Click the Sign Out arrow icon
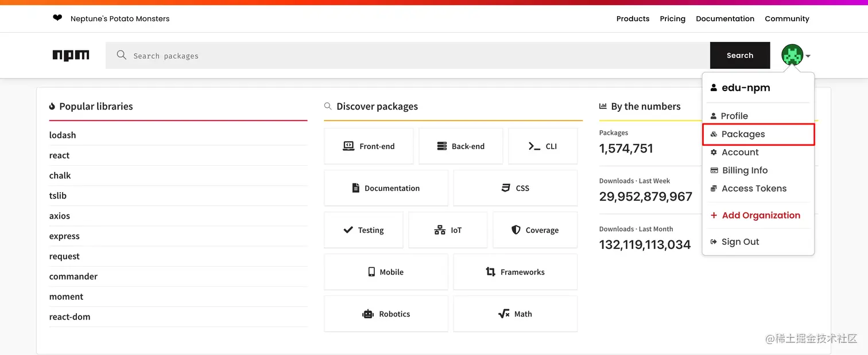The image size is (868, 355). point(714,242)
